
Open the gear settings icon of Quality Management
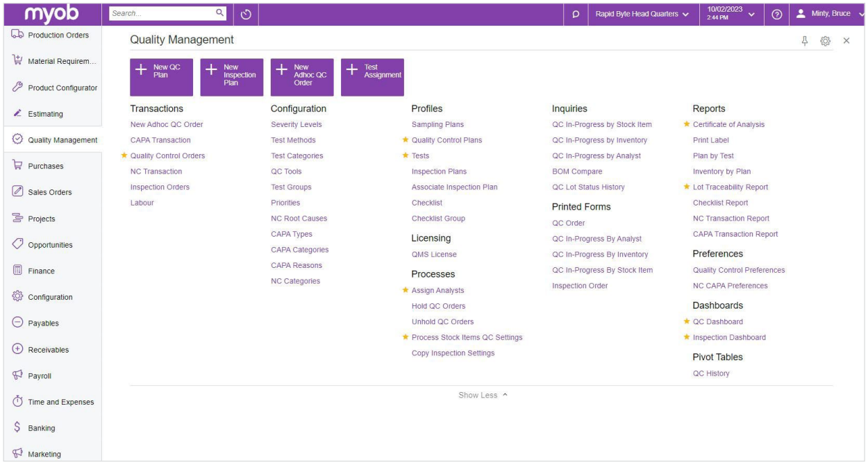[825, 41]
